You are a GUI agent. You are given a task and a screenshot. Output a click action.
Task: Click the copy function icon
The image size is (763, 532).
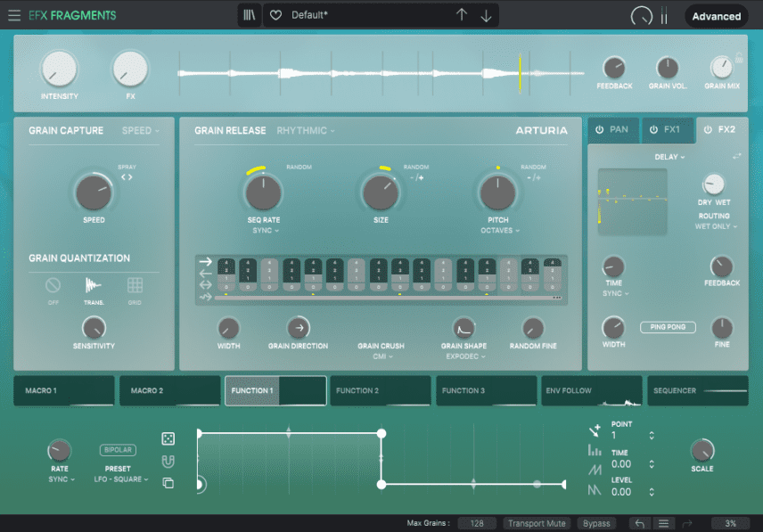(168, 483)
